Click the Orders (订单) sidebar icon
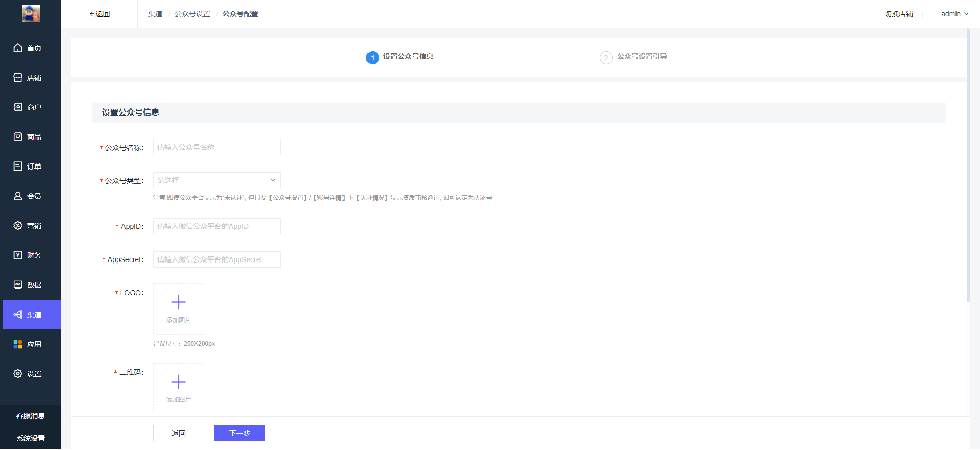 (x=18, y=167)
